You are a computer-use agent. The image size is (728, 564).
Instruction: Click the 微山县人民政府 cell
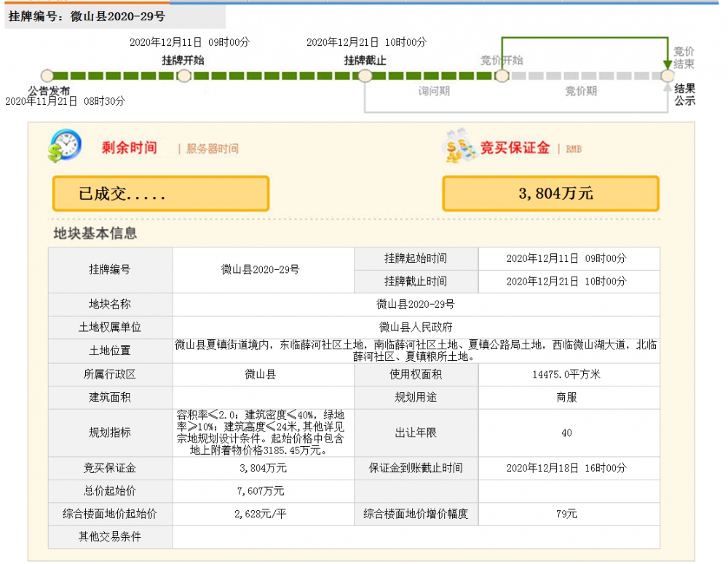click(x=416, y=327)
